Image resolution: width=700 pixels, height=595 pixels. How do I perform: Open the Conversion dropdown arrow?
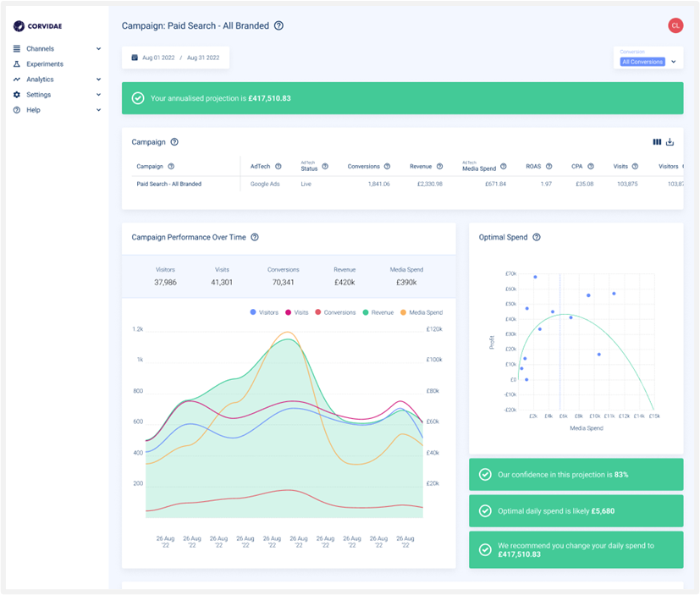tap(674, 62)
